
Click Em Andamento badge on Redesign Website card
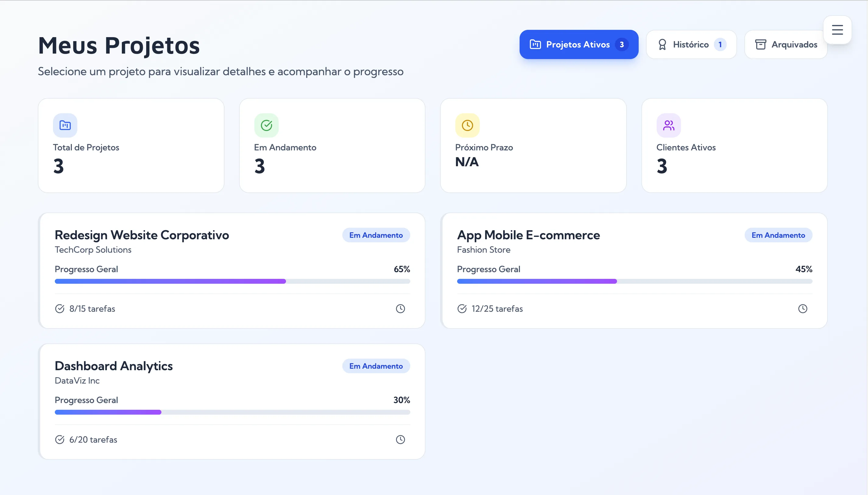click(376, 235)
